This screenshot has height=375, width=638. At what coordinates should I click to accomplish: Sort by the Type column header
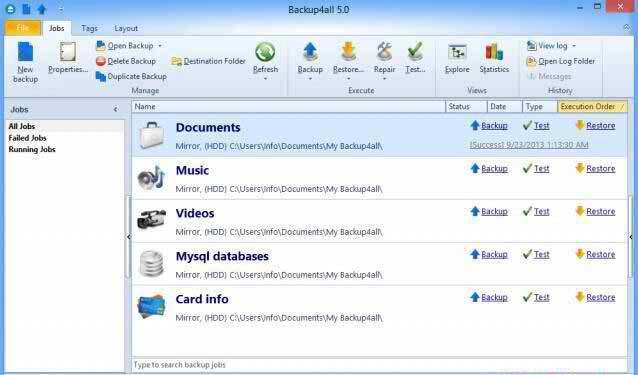[x=540, y=107]
